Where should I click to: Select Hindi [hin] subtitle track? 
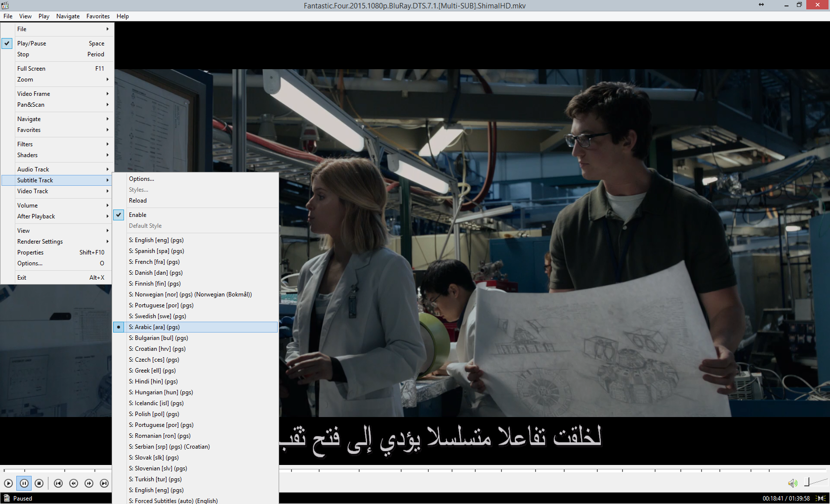click(x=196, y=381)
